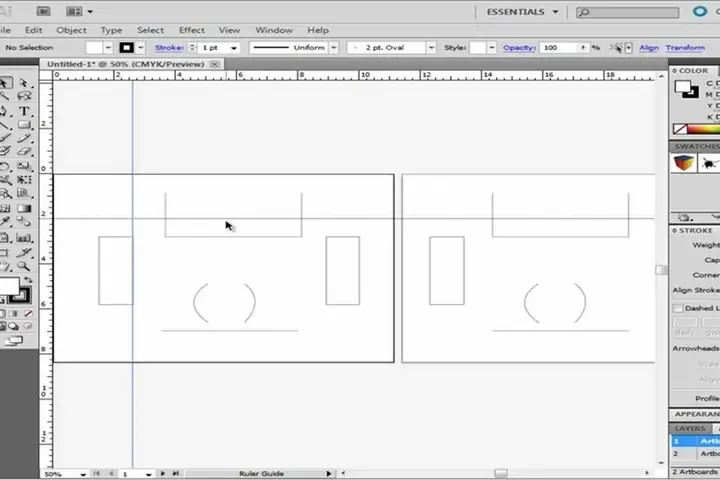This screenshot has width=720, height=480.
Task: Open the Ruler Guide status popup arrow
Action: coord(329,474)
